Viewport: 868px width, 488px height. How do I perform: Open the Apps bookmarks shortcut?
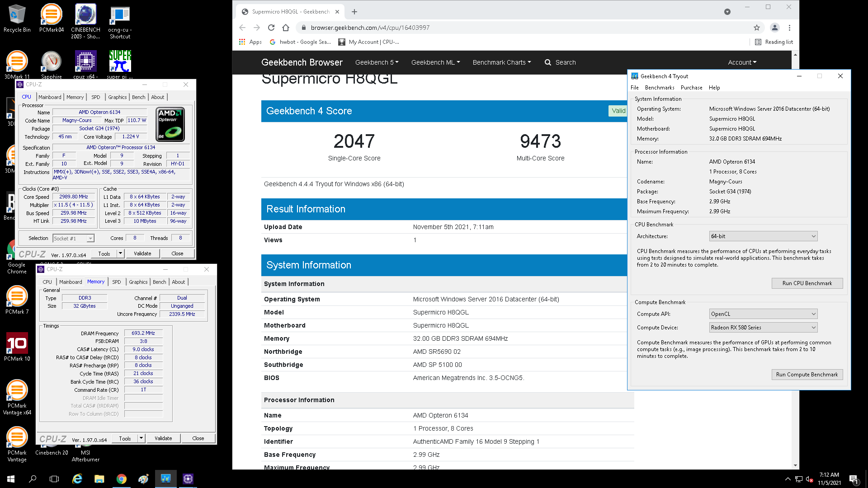(x=250, y=42)
